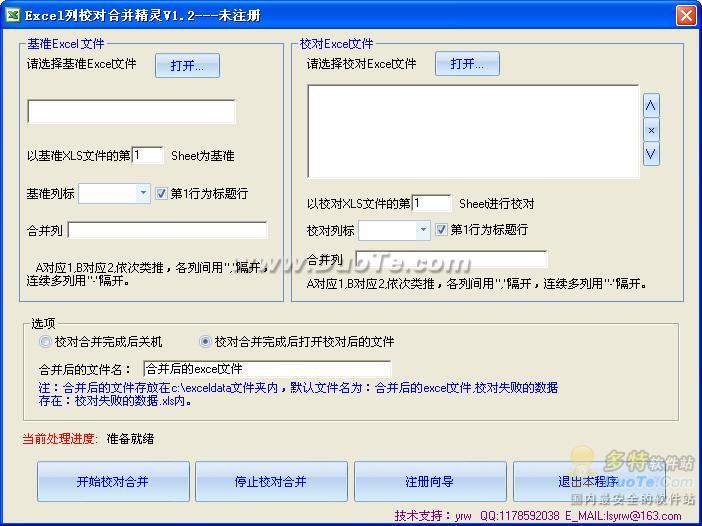Image resolution: width=702 pixels, height=526 pixels.
Task: Launch the 注册向导 registration wizard
Action: pyautogui.click(x=430, y=482)
